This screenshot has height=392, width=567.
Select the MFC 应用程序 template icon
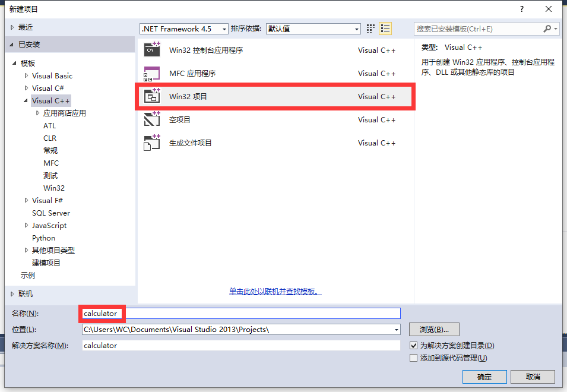pyautogui.click(x=153, y=73)
